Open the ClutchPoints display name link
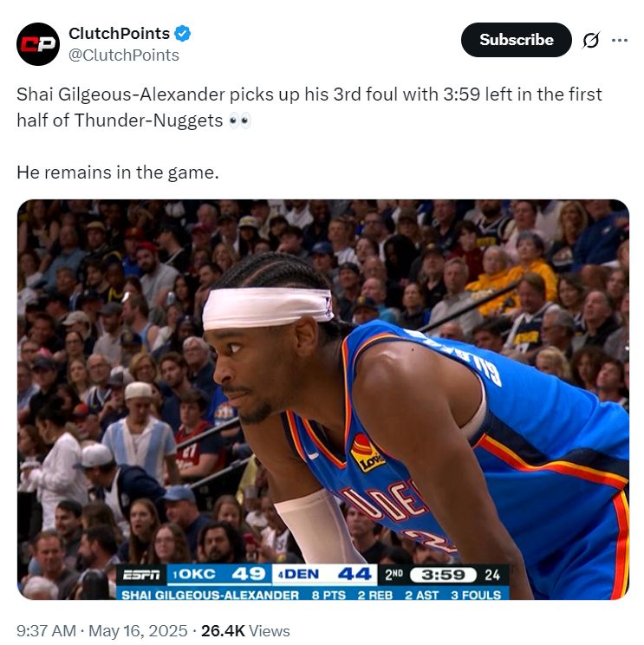Image resolution: width=644 pixels, height=645 pixels. click(x=120, y=33)
